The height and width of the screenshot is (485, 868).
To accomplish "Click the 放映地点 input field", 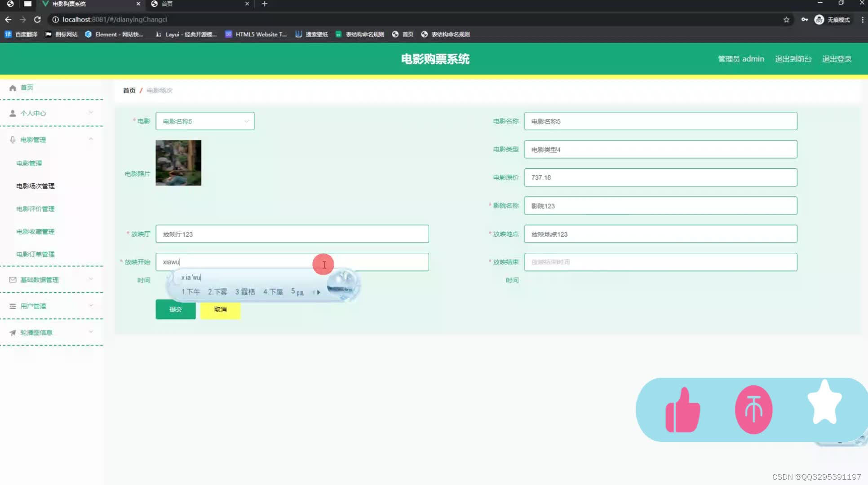I will coord(660,234).
